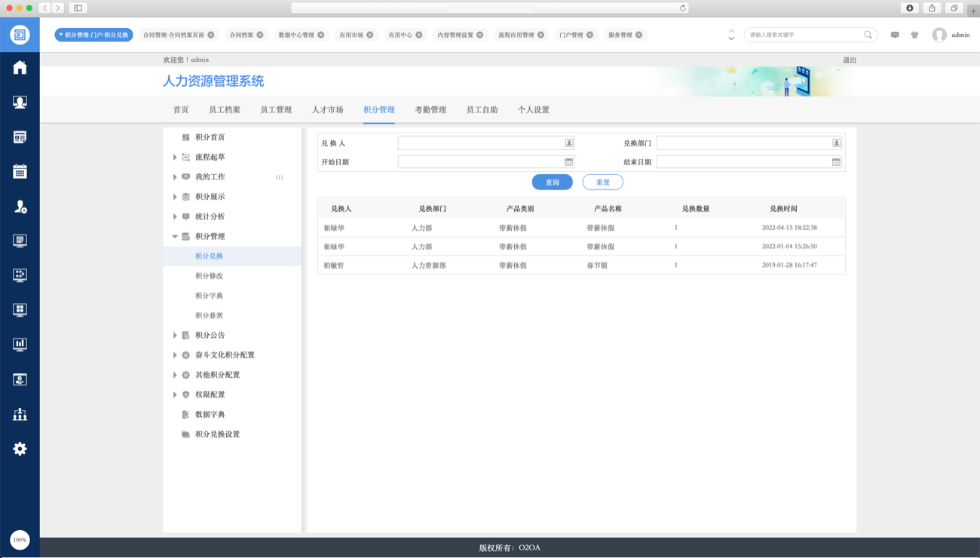The image size is (980, 558).
Task: Open calendar picker for 结束日期 field
Action: (836, 162)
